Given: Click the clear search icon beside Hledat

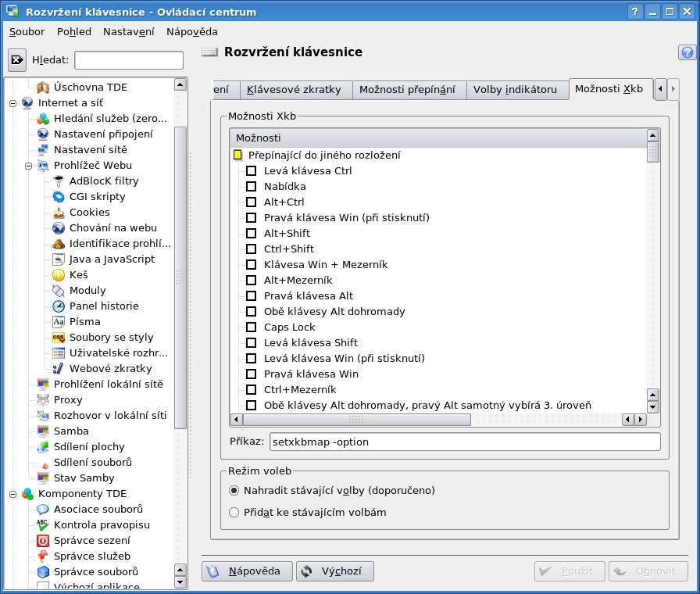Looking at the screenshot, I should [17, 60].
